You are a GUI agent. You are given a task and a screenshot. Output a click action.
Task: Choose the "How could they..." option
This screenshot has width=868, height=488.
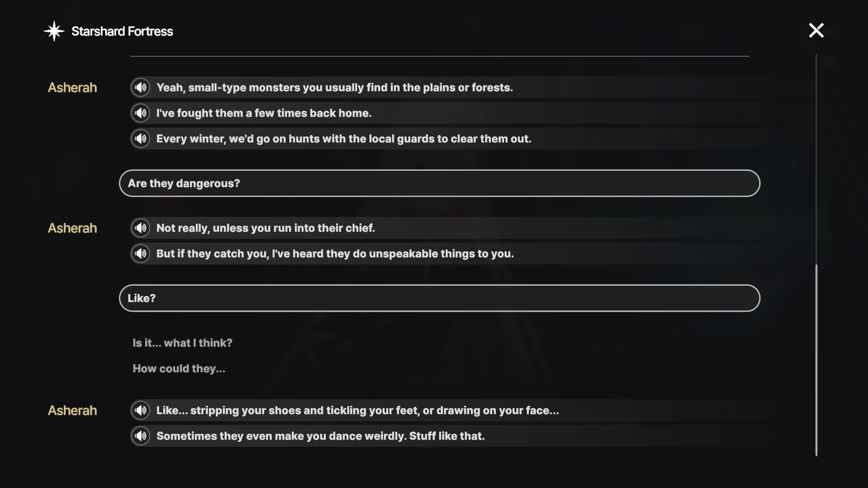tap(179, 369)
